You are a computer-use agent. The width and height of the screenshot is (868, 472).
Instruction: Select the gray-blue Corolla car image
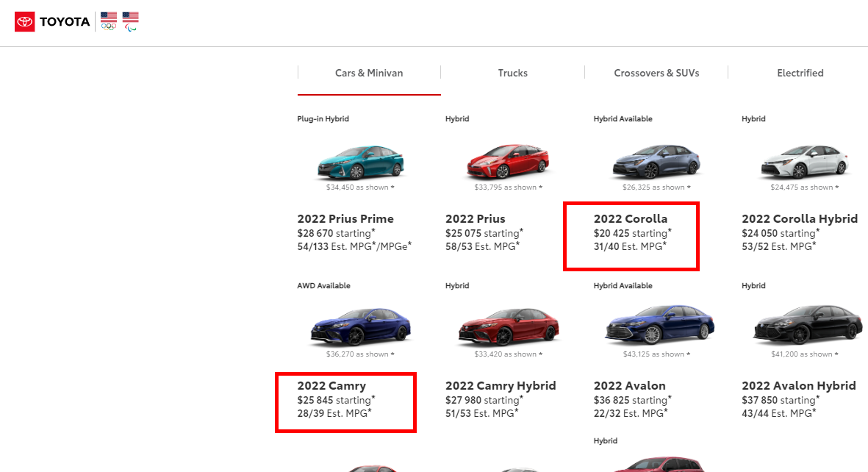pos(656,161)
